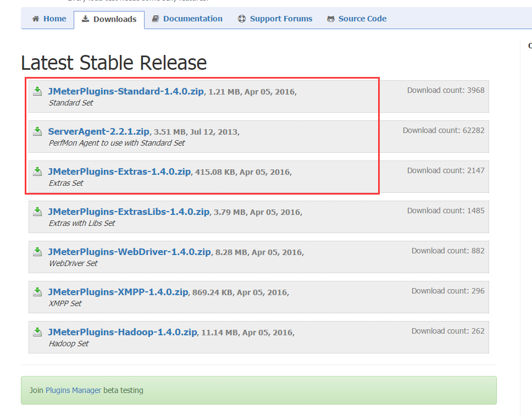Click download icon beside JMeterPlugins-Hadoop-1.4.0.zip
The height and width of the screenshot is (415, 532).
point(37,332)
